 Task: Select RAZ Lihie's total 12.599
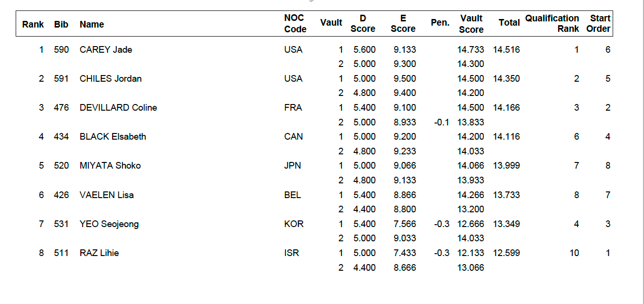(506, 253)
